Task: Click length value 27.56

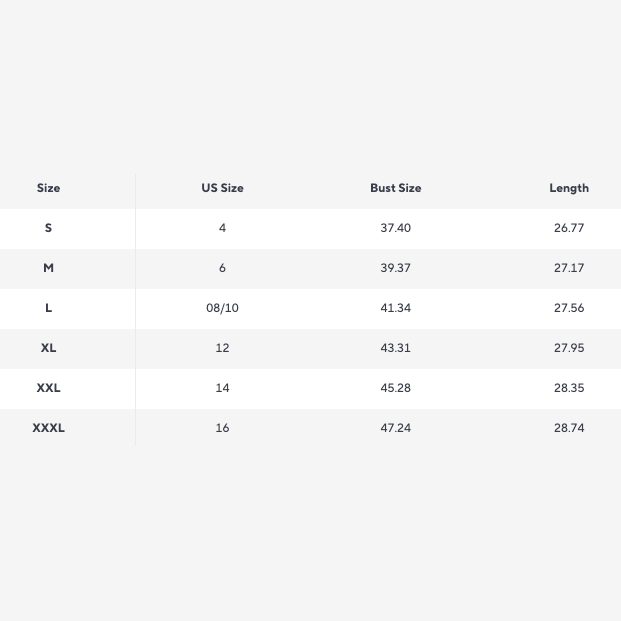Action: tap(568, 308)
